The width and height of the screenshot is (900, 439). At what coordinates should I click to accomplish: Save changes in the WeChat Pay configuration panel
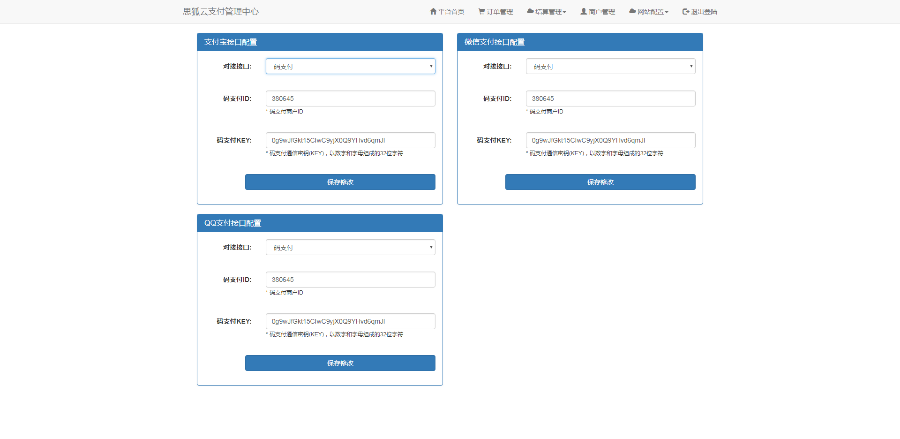(x=600, y=182)
